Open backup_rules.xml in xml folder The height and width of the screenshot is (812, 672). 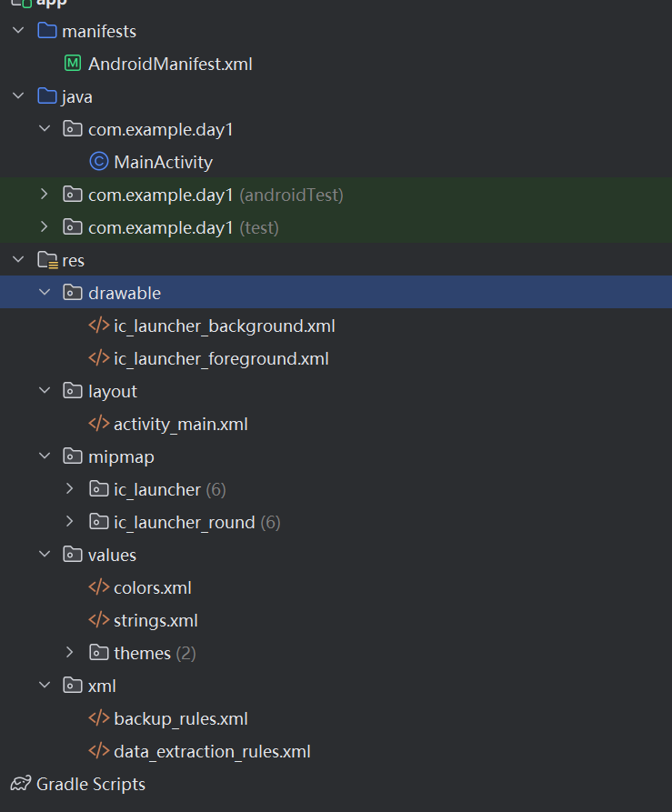pos(180,718)
